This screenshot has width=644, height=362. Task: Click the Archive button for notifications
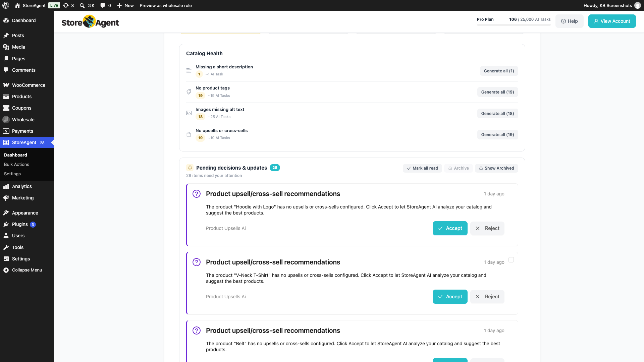(459, 168)
